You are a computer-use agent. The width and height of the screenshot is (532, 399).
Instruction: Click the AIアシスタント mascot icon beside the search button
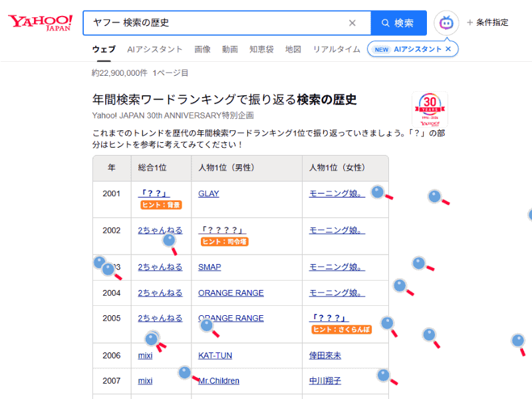(x=446, y=23)
